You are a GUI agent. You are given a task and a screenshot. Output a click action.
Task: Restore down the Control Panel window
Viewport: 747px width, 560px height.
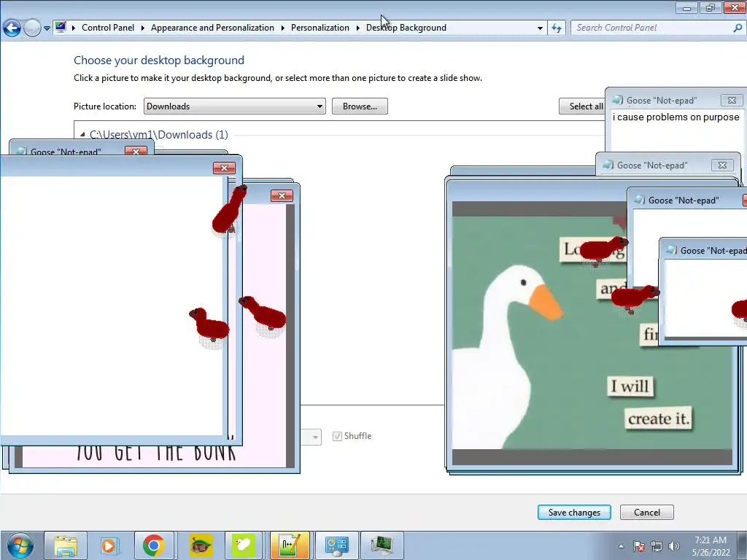click(x=711, y=7)
